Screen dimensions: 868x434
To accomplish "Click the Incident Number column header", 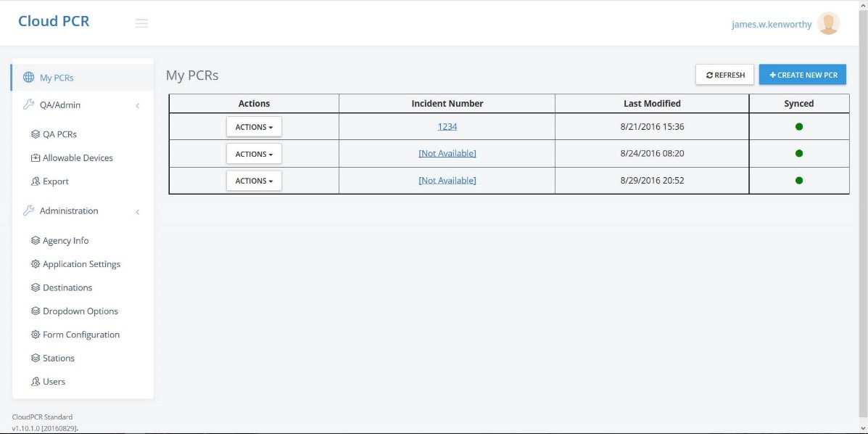I will coord(447,103).
